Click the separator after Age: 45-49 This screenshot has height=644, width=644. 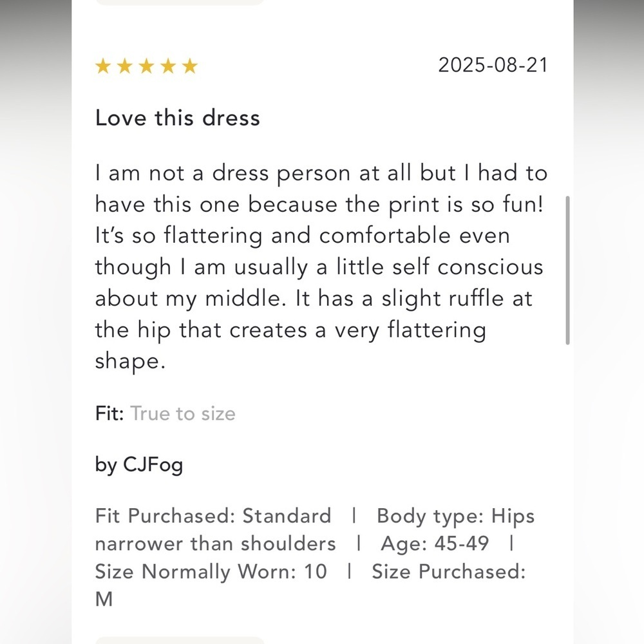point(511,544)
